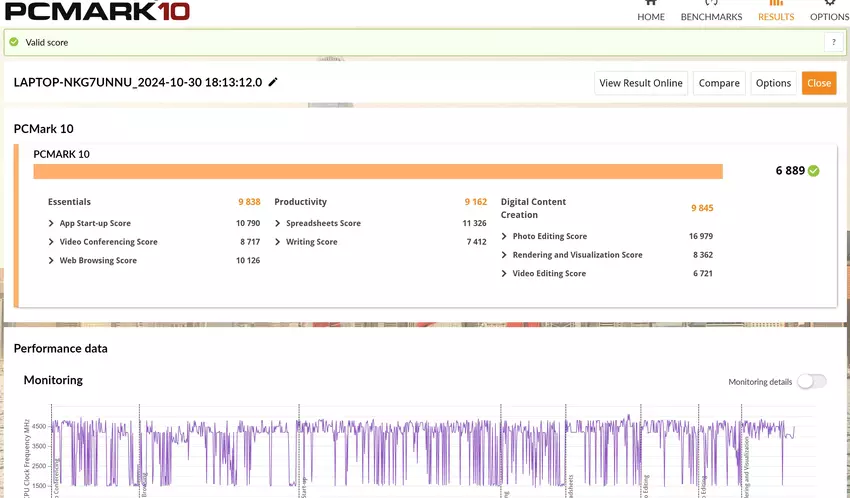Toggle the Monitoring details switch
This screenshot has width=850, height=498.
811,381
